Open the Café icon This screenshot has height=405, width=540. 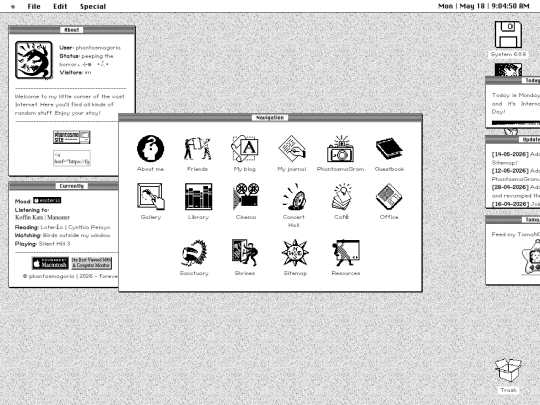click(x=341, y=197)
